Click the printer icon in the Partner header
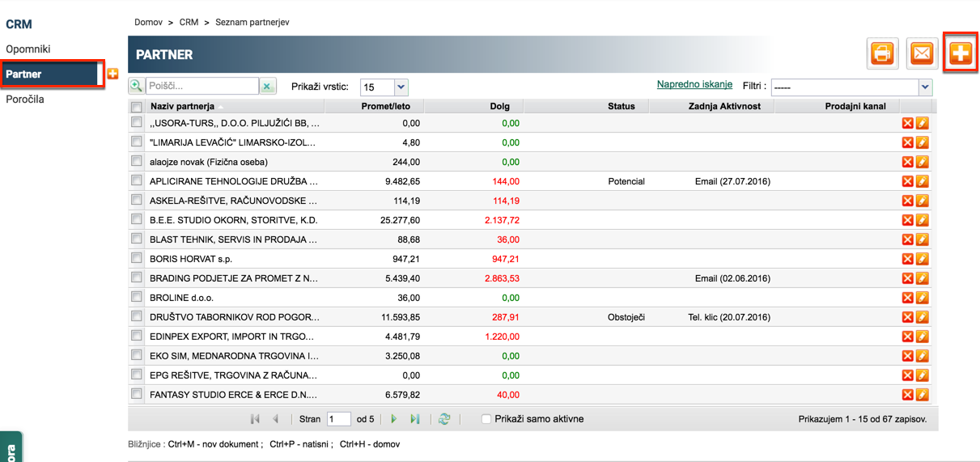The width and height of the screenshot is (980, 462). tap(882, 54)
